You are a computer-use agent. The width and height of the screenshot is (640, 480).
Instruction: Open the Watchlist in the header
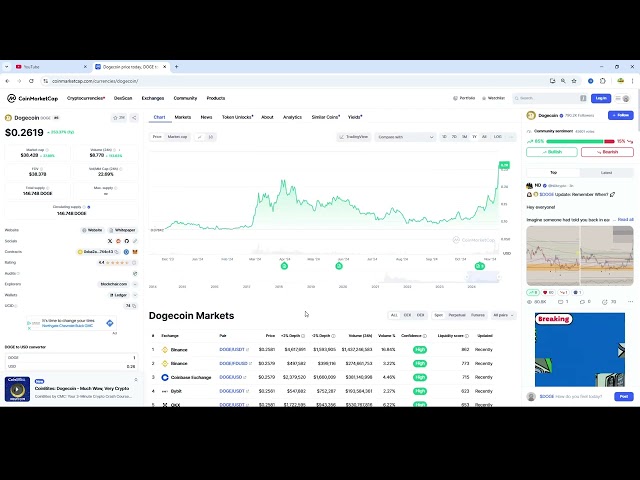tap(493, 98)
